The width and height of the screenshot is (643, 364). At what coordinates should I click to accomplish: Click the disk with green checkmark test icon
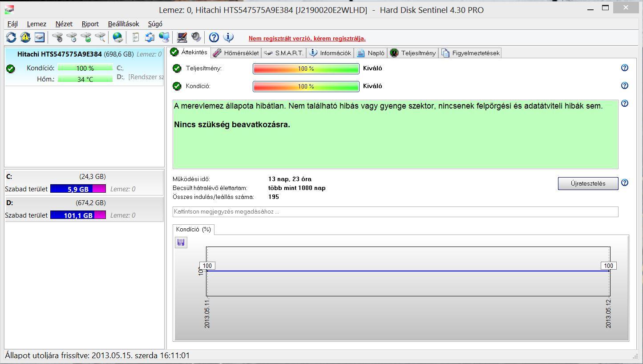86,37
